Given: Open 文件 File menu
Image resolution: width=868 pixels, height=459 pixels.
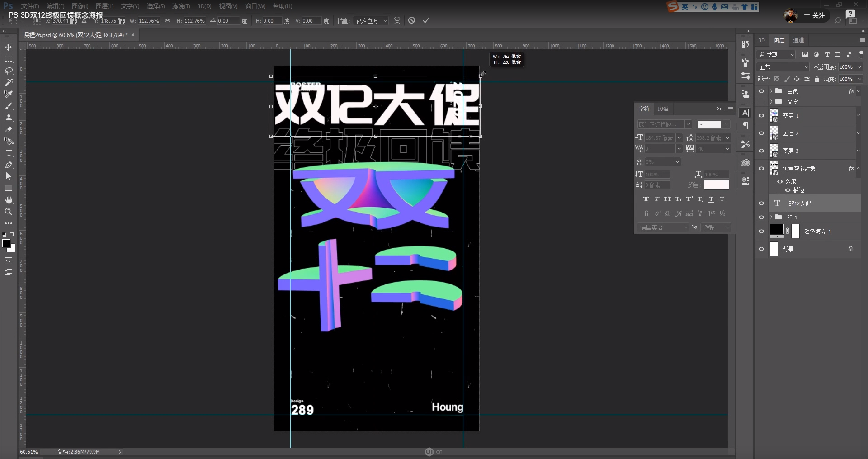Looking at the screenshot, I should click(30, 6).
